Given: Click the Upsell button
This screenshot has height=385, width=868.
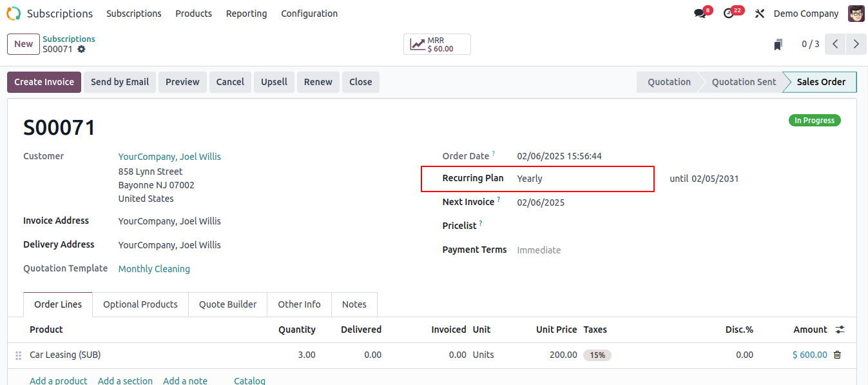Looking at the screenshot, I should point(274,82).
